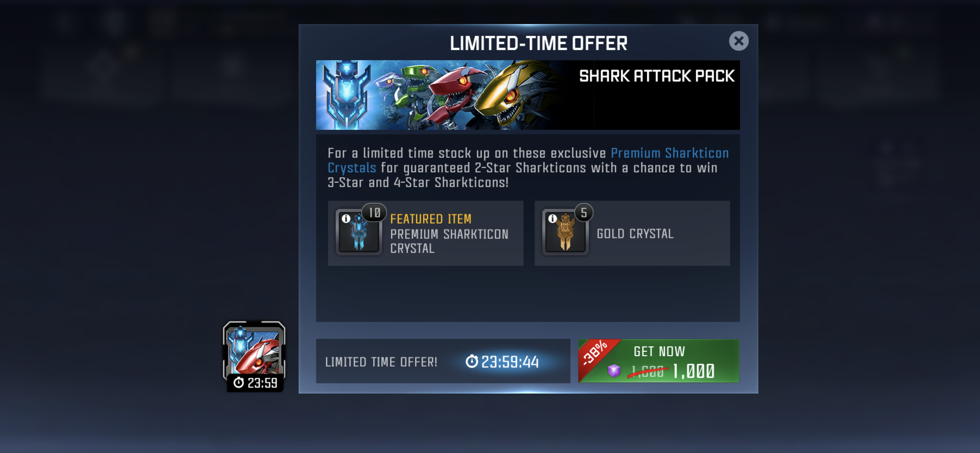Image resolution: width=980 pixels, height=453 pixels.
Task: Tap the quantity 5 badge on Gold Crystal
Action: coord(584,212)
